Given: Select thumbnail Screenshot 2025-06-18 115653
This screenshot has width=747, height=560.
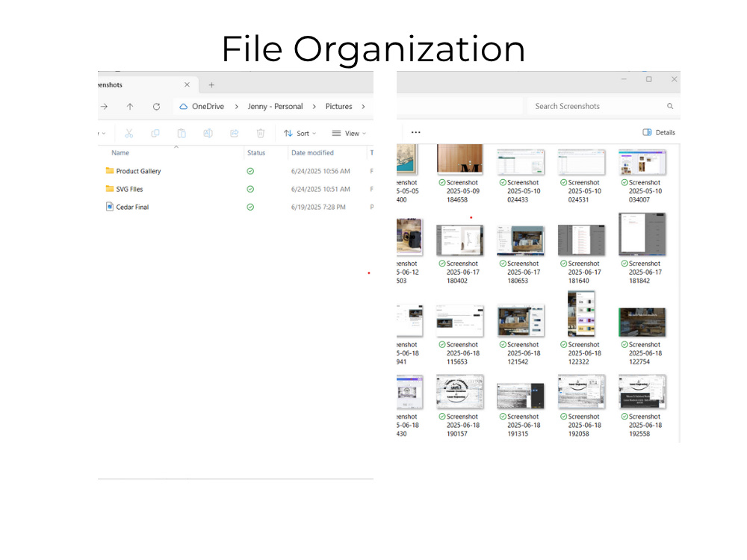Looking at the screenshot, I should 459,321.
